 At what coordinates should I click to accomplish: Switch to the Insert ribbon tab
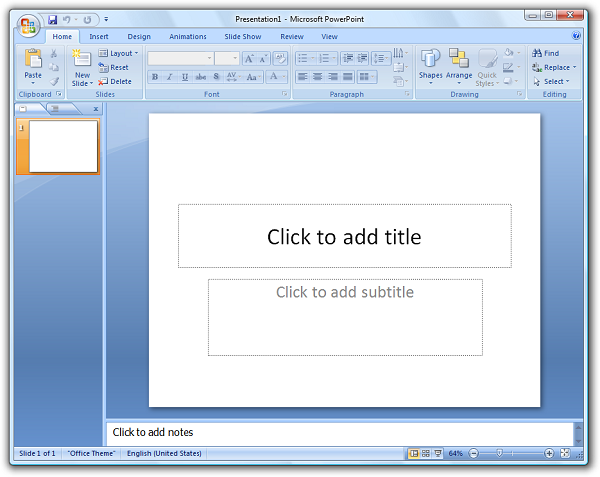tap(99, 36)
